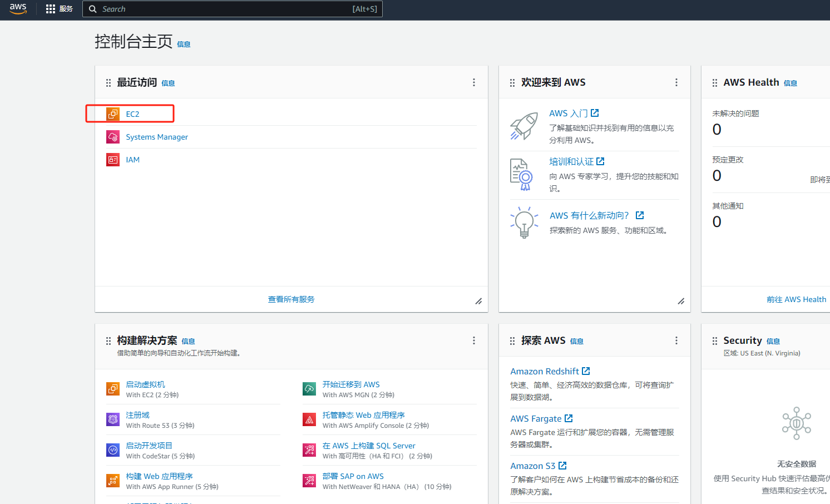Click resize handle of 最近访问 widget
Viewport: 830px width, 504px height.
478,301
